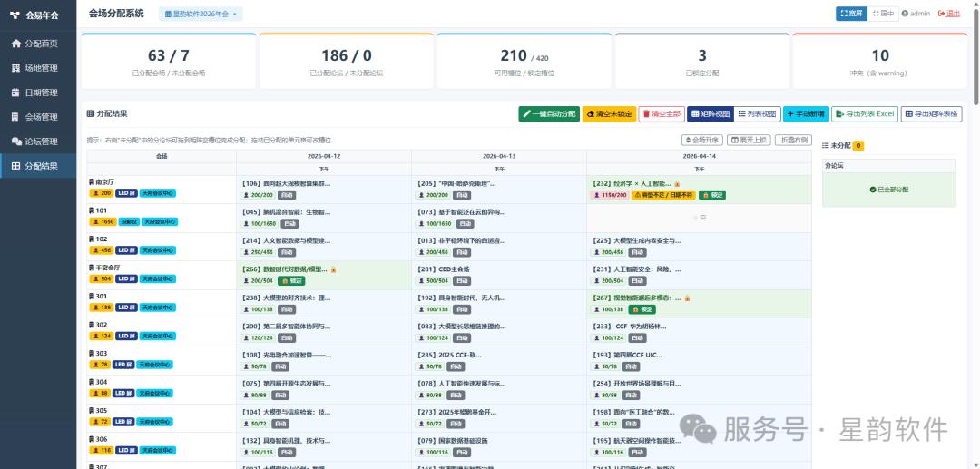Click the room icon beside 千窑会厅
Screen dimensions: 980x469
point(92,268)
